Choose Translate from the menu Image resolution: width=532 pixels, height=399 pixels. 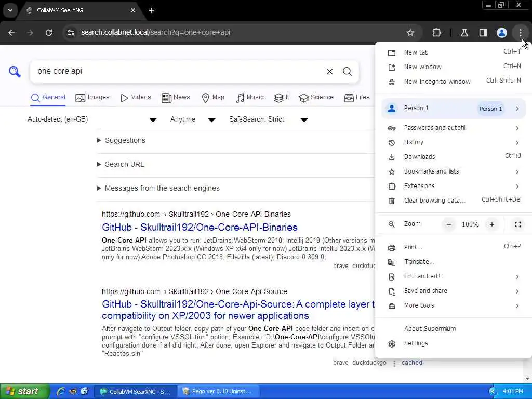454,262
